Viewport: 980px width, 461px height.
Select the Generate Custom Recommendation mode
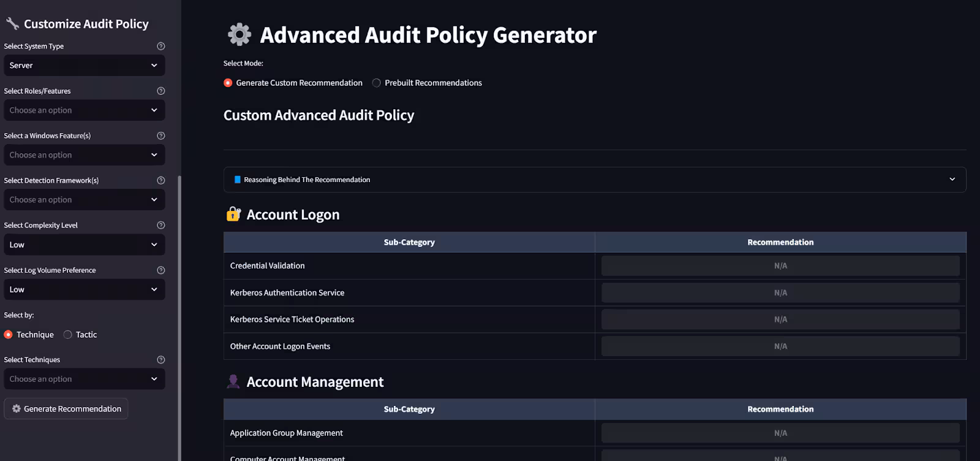[x=228, y=83]
